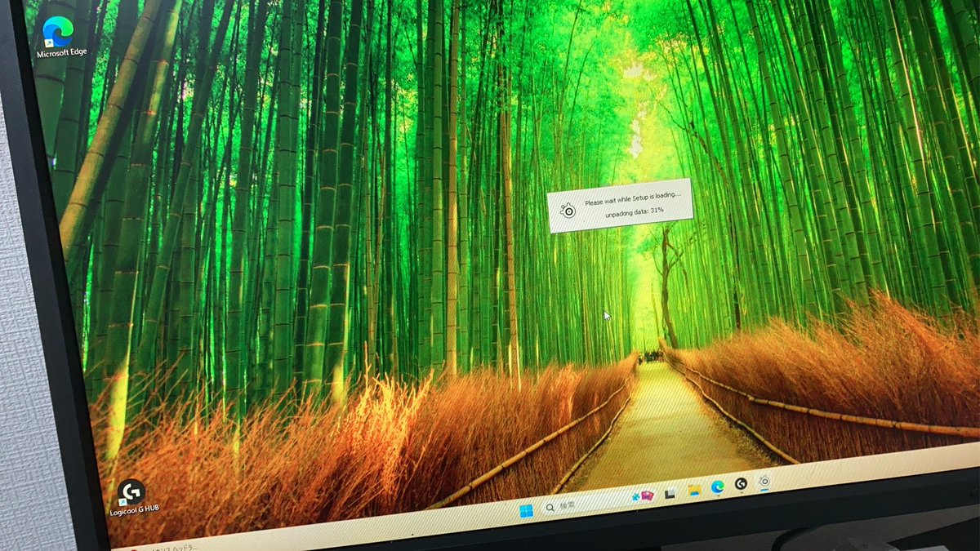Open the Microsoft Edge desktop shortcut
The height and width of the screenshot is (551, 980).
(60, 38)
